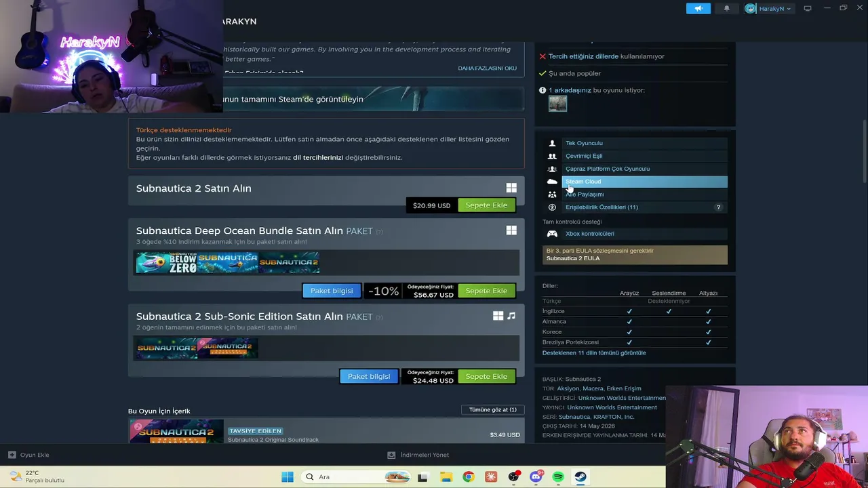Click the Online Co-op icon
The image size is (868, 488).
(552, 156)
